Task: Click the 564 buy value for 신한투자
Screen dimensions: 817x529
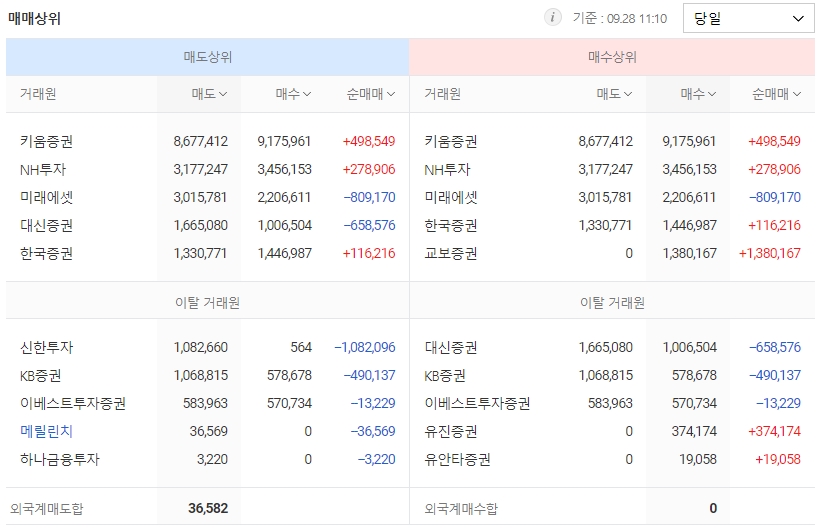Action: coord(301,347)
